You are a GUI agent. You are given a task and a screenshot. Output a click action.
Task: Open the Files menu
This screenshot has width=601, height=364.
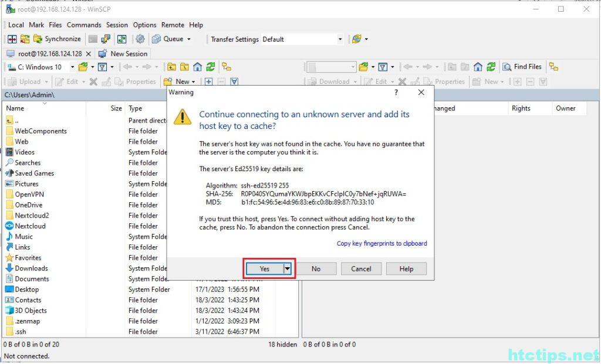[x=55, y=25]
